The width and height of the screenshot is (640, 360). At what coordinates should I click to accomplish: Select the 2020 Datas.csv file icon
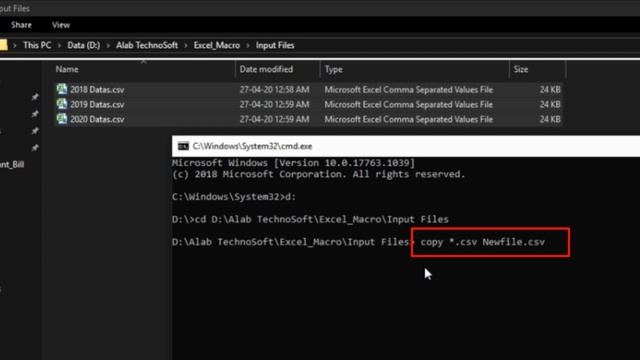[62, 119]
